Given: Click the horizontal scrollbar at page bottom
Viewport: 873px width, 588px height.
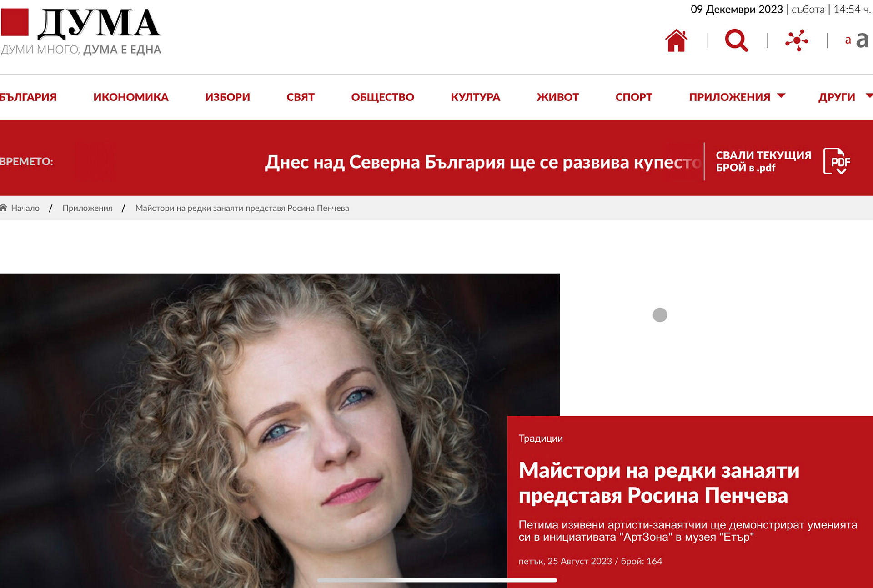Looking at the screenshot, I should (437, 580).
